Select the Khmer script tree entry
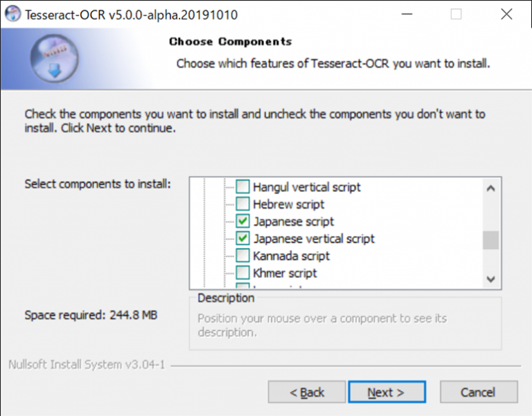 [x=285, y=273]
